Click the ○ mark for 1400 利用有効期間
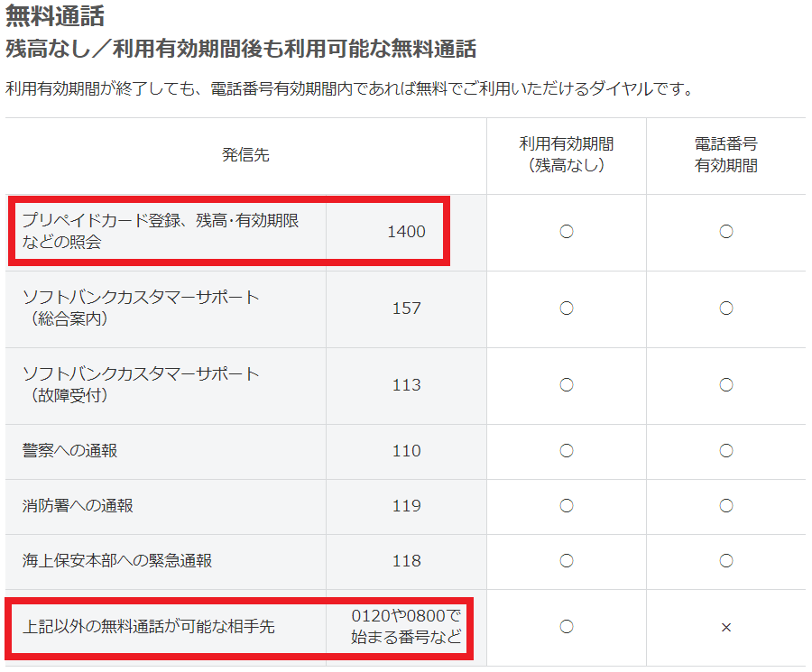Image resolution: width=812 pixels, height=672 pixels. click(x=566, y=232)
